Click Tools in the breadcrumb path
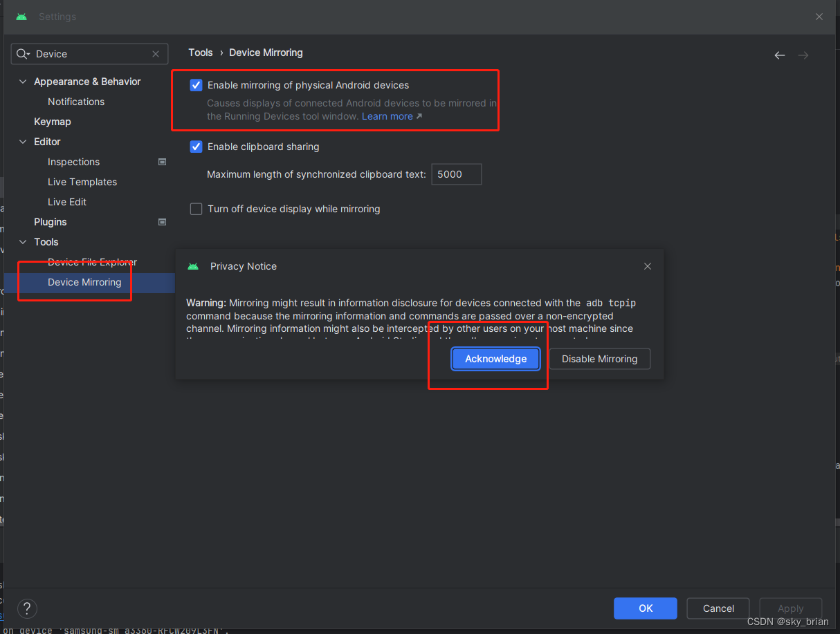Screen dimensions: 840x634 (x=201, y=53)
